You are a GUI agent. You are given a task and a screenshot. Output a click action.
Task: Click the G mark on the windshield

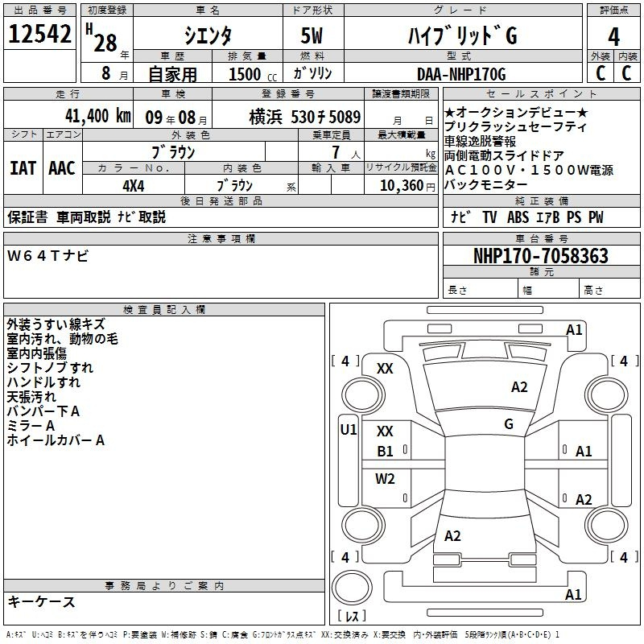pyautogui.click(x=508, y=423)
